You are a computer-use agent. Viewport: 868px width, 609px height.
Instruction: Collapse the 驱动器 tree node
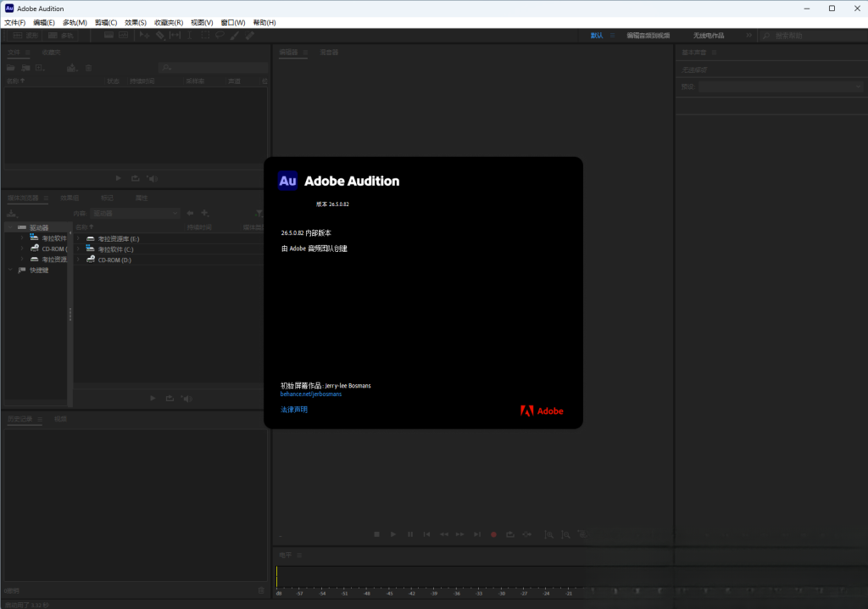10,227
